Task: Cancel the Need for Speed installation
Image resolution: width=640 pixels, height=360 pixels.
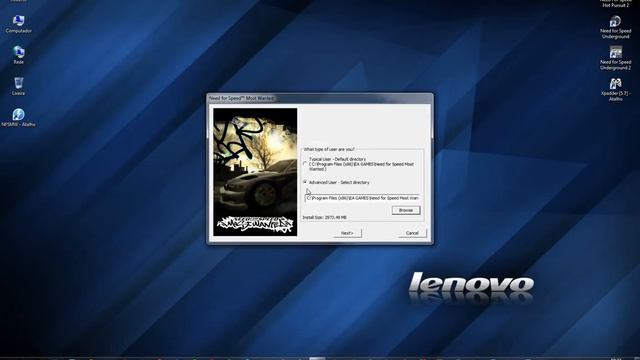Action: (412, 233)
